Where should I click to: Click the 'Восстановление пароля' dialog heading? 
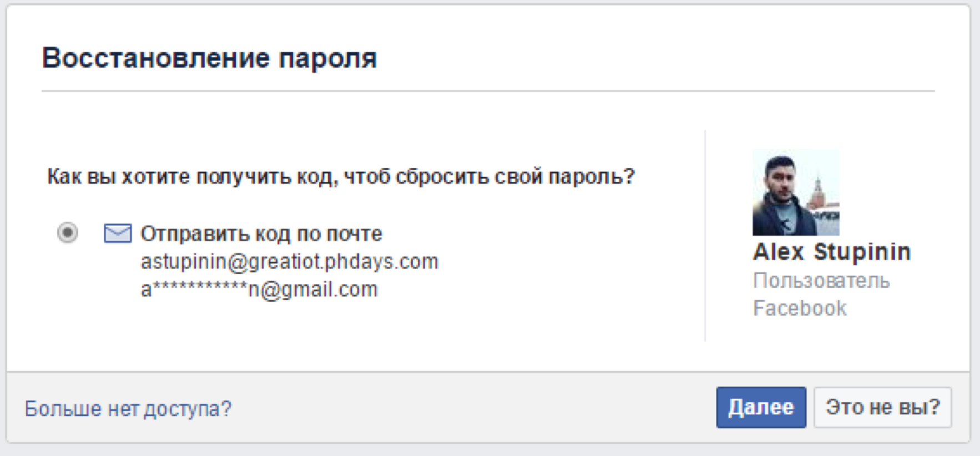(209, 58)
